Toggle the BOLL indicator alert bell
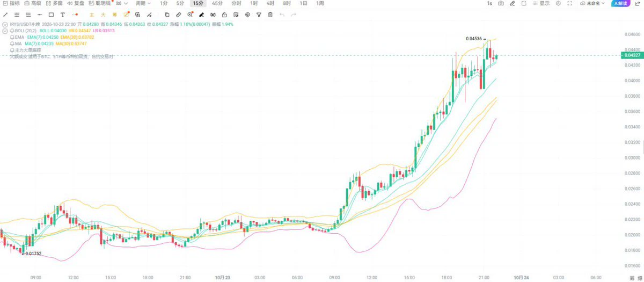This screenshot has height=282, width=644. (x=12, y=31)
